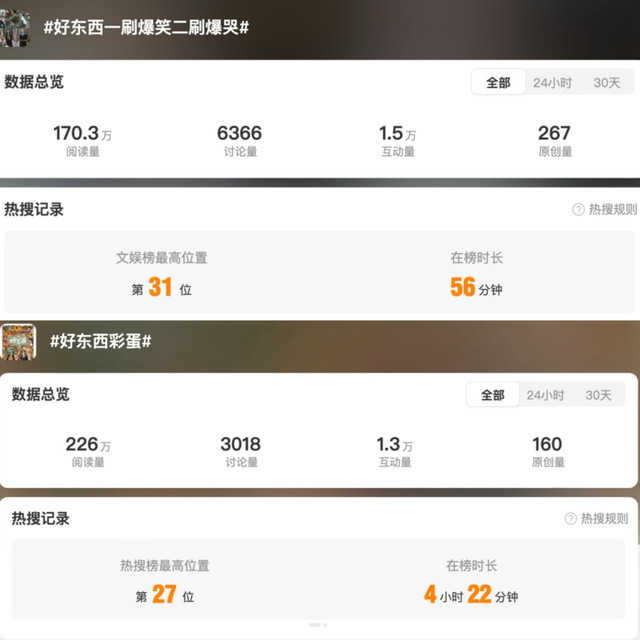The height and width of the screenshot is (640, 640).
Task: Switch to 24小时 in #好东西彩蛋# data panel
Action: [545, 395]
